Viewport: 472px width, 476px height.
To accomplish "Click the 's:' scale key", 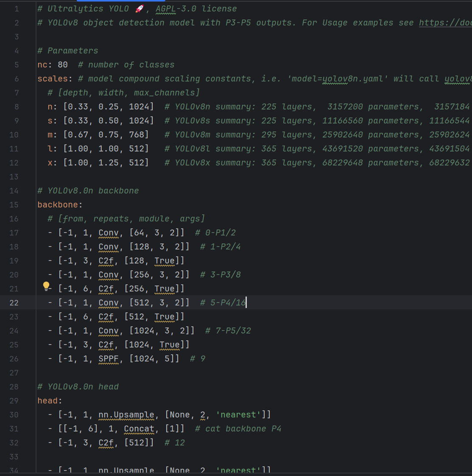I will pyautogui.click(x=53, y=120).
